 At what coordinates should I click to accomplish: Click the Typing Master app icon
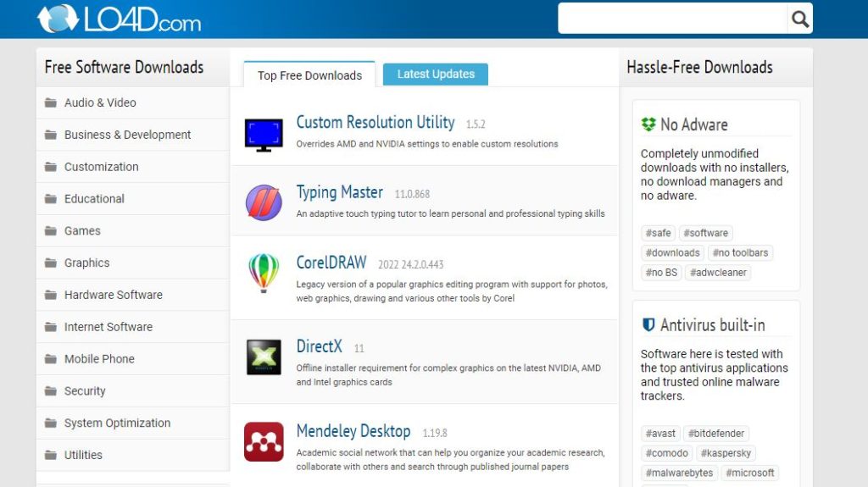click(x=264, y=202)
